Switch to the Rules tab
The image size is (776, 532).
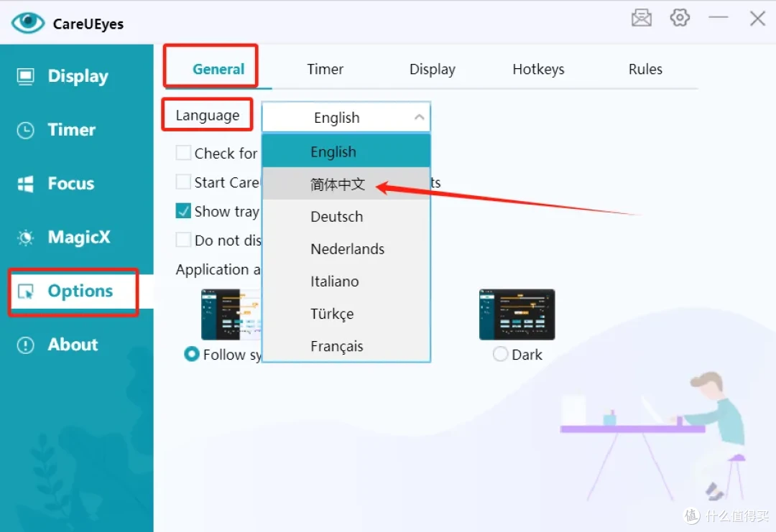(645, 69)
